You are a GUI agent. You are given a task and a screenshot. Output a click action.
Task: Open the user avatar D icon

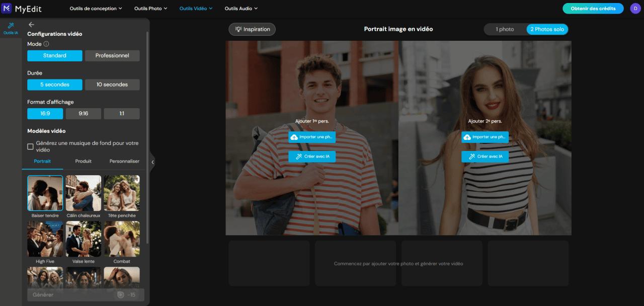[x=635, y=9]
